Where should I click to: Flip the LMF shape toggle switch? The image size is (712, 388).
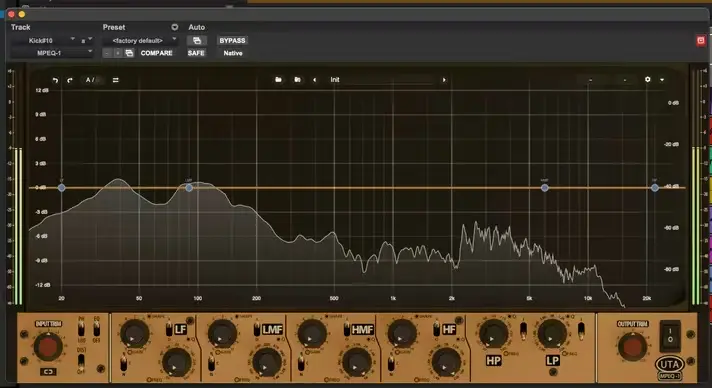point(257,328)
